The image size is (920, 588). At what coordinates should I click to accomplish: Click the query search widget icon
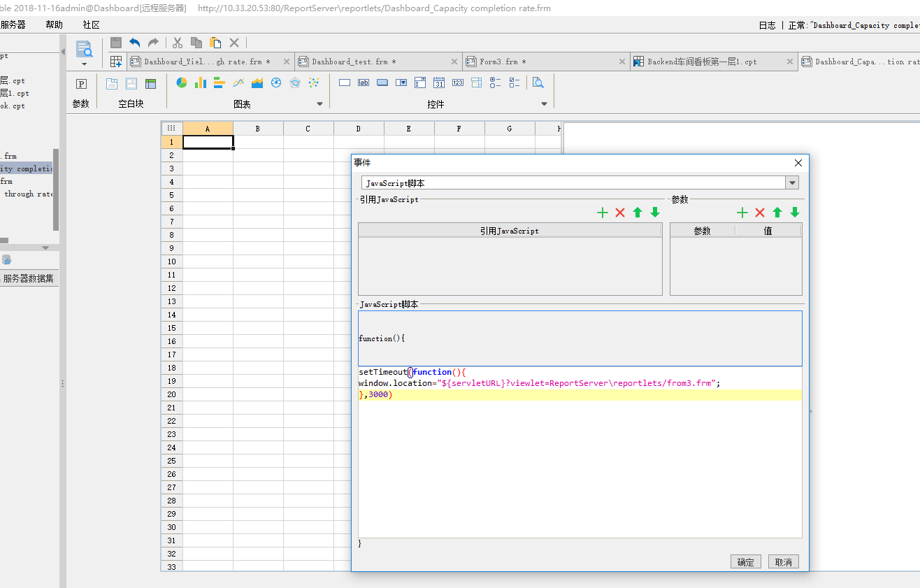538,83
